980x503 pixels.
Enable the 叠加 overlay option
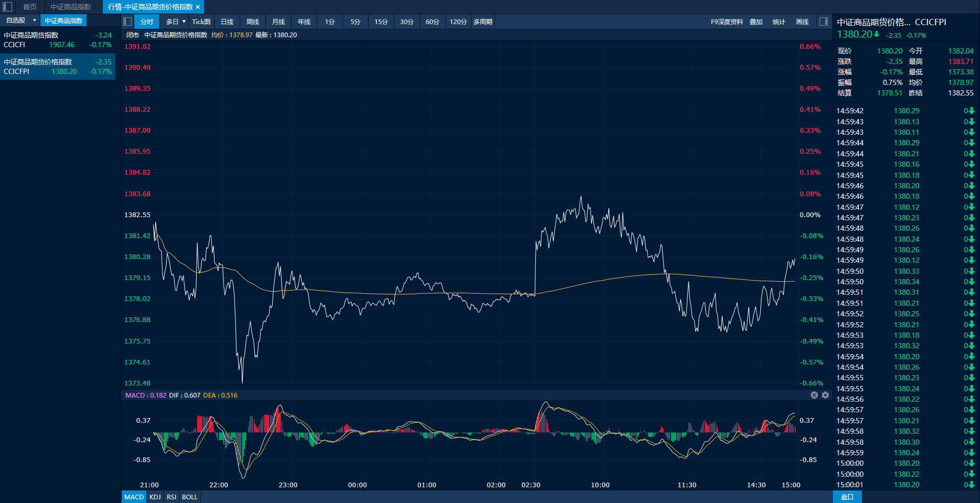pos(756,22)
